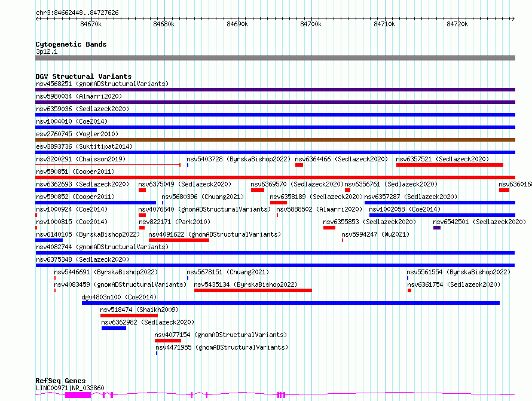
Task: Click the large LINC00971 magenta exon
Action: click(78, 395)
